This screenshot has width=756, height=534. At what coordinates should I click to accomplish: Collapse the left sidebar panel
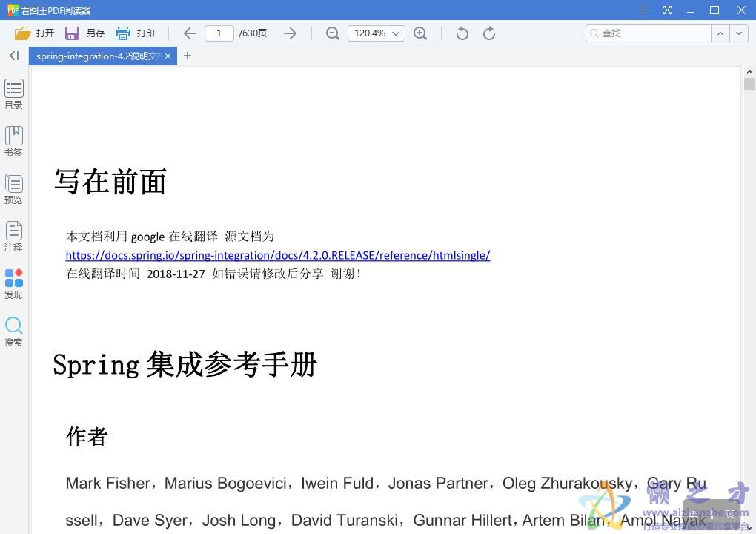coord(15,56)
